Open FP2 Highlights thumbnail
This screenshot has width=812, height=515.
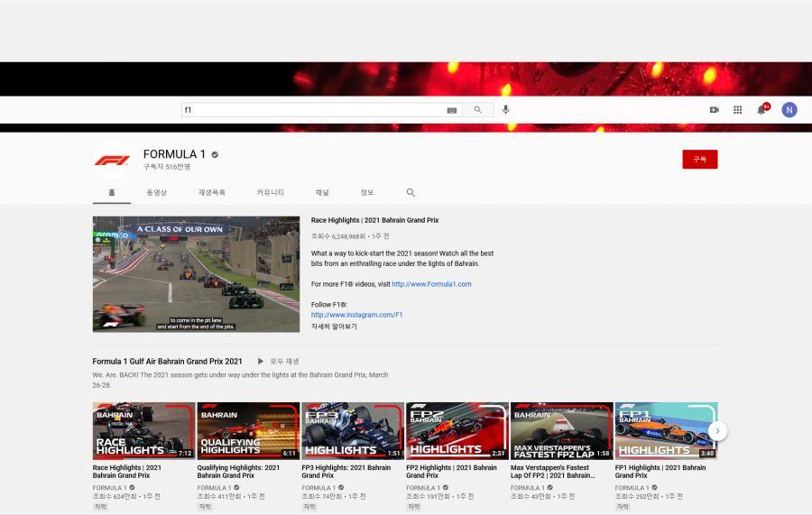pyautogui.click(x=457, y=430)
